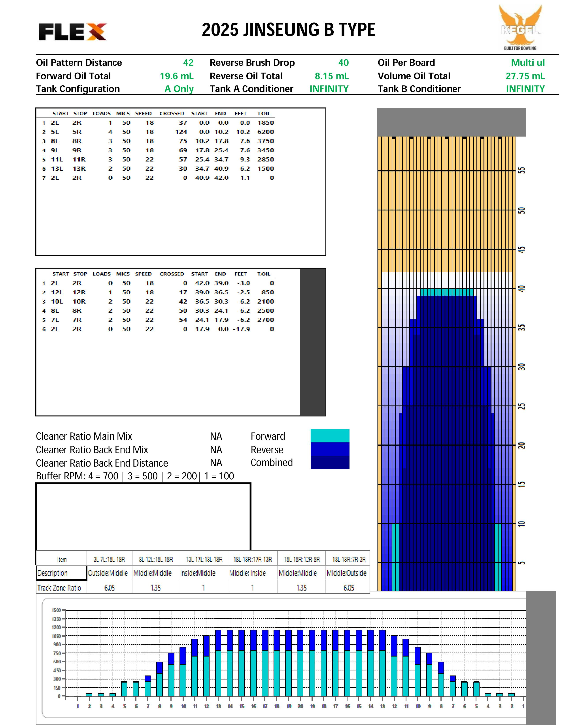Screen dimensions: 563x728
Task: Click Tank Configuration A Only value
Action: (179, 89)
